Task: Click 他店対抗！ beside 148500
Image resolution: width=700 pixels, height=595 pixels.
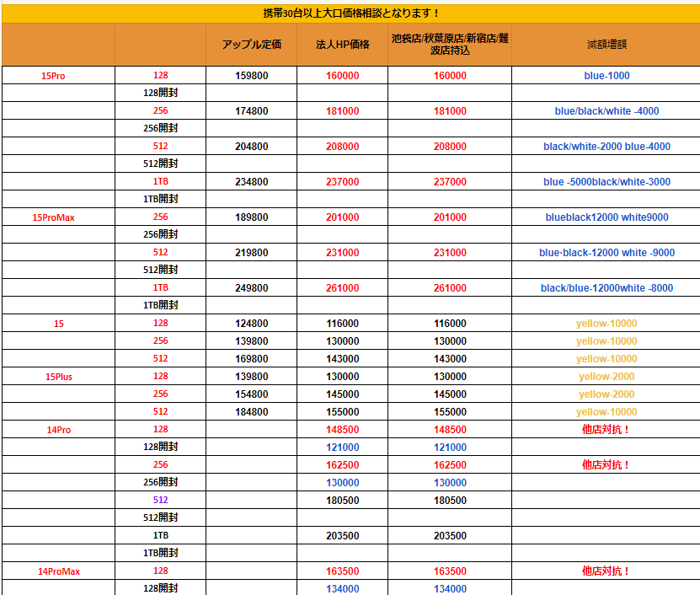Action: [606, 429]
